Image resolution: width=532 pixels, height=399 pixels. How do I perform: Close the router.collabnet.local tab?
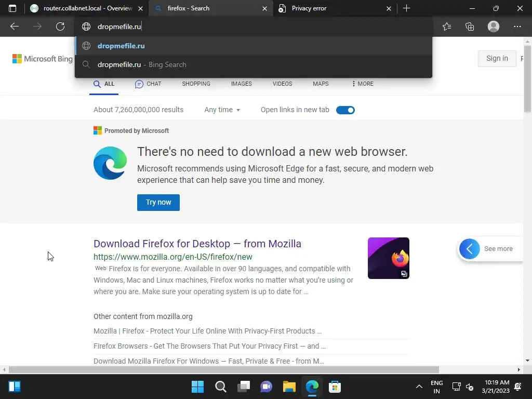pos(140,8)
